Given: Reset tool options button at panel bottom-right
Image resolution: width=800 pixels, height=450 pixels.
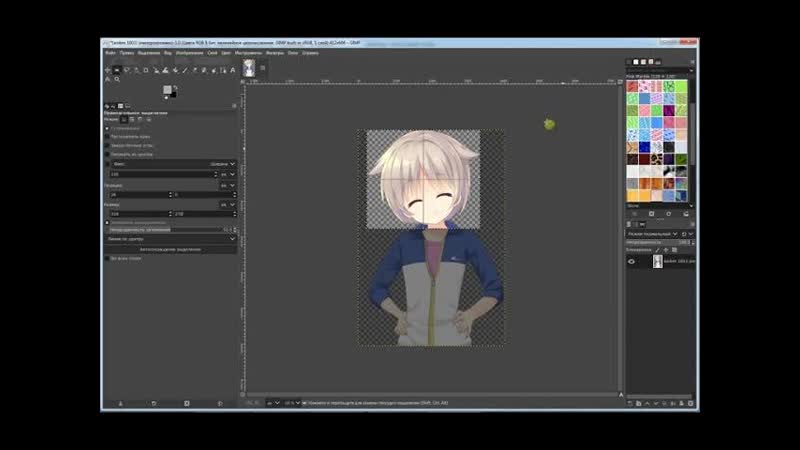Looking at the screenshot, I should point(220,404).
